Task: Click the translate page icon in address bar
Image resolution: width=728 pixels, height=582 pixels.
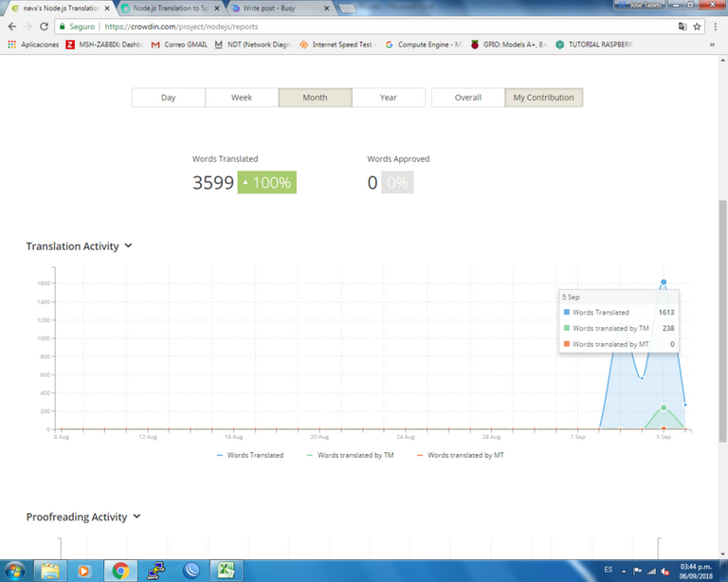Action: tap(682, 27)
